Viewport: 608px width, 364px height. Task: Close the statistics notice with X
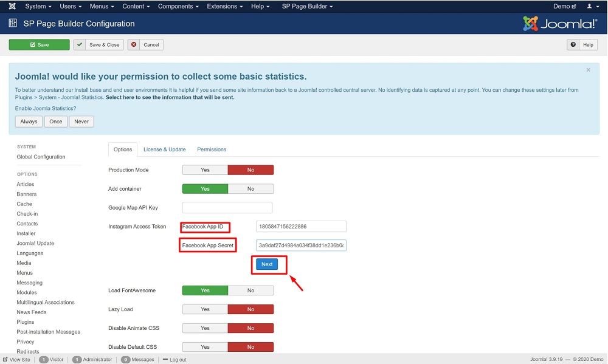[588, 70]
